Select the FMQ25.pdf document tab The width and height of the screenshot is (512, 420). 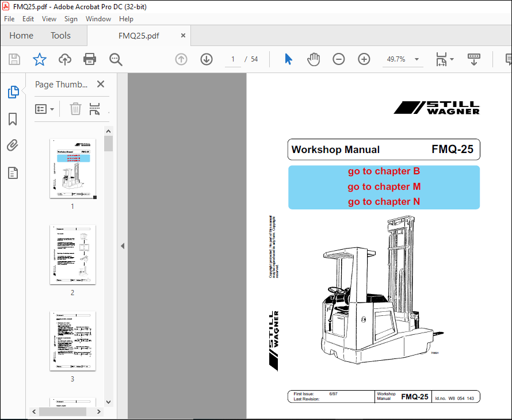coord(139,36)
